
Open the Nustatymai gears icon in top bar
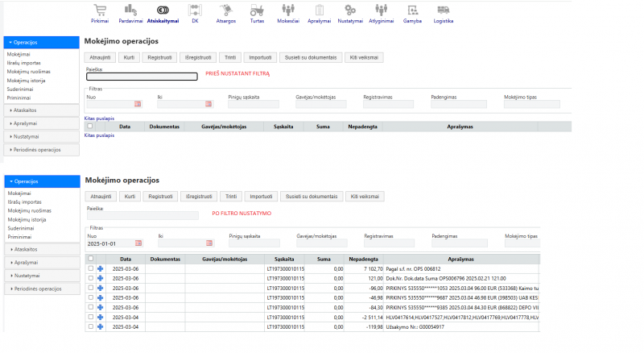pos(350,10)
